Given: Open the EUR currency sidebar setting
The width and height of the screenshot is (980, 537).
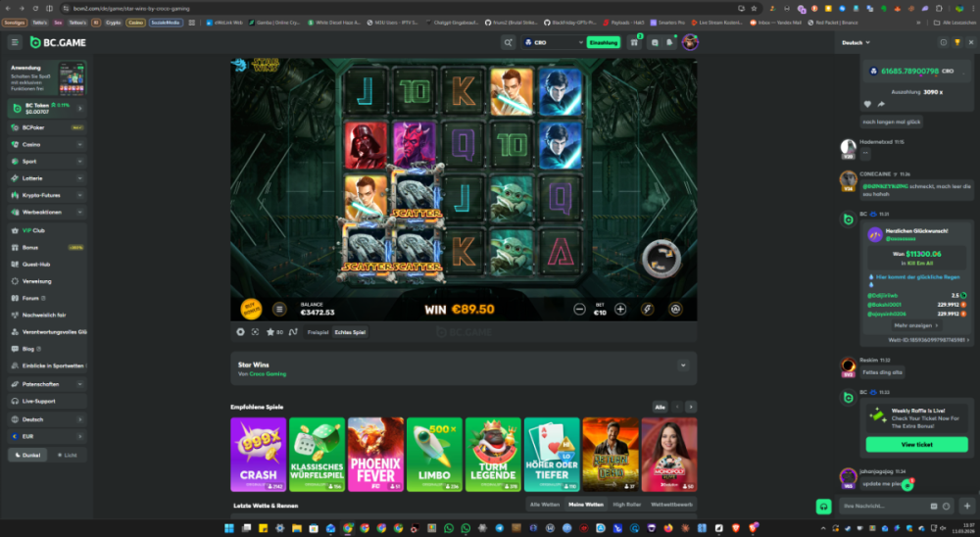Looking at the screenshot, I should 47,436.
